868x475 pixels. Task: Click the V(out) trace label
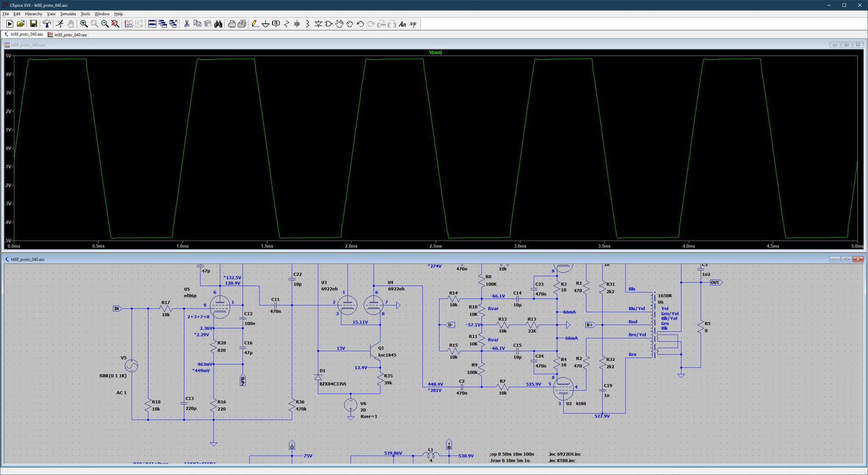click(x=435, y=53)
